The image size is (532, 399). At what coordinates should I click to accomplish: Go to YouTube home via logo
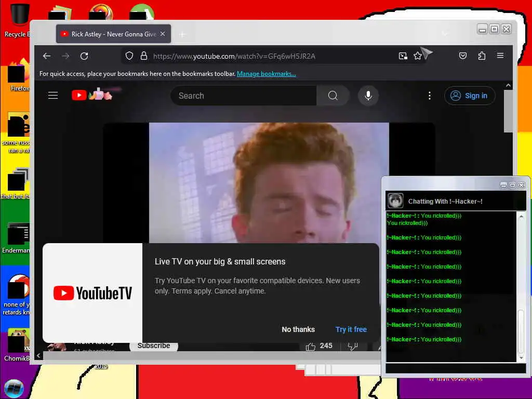(x=92, y=95)
